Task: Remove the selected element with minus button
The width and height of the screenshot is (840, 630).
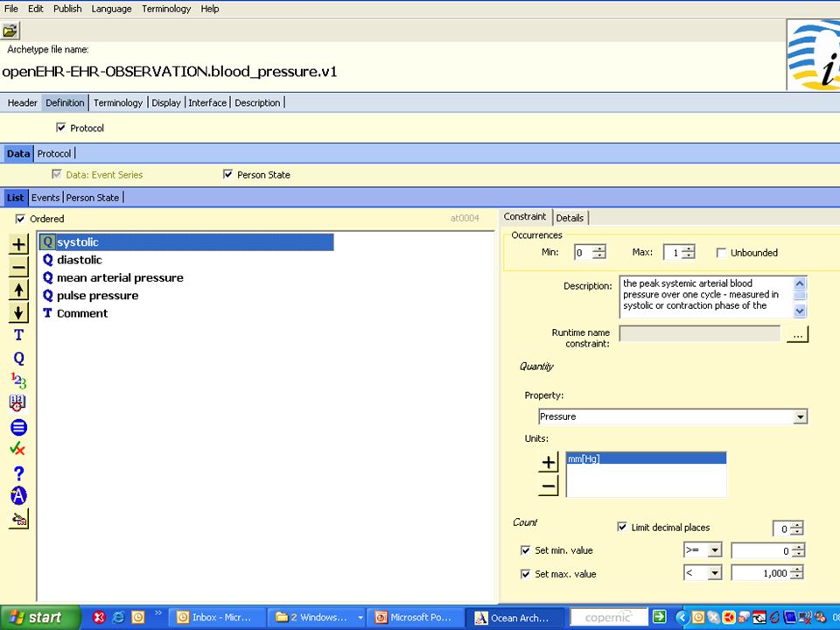Action: click(18, 267)
